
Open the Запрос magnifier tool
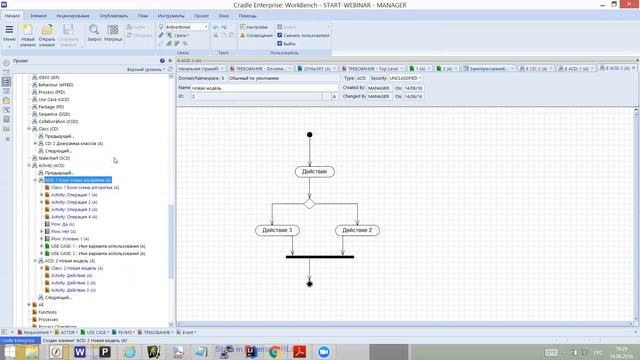(x=94, y=33)
